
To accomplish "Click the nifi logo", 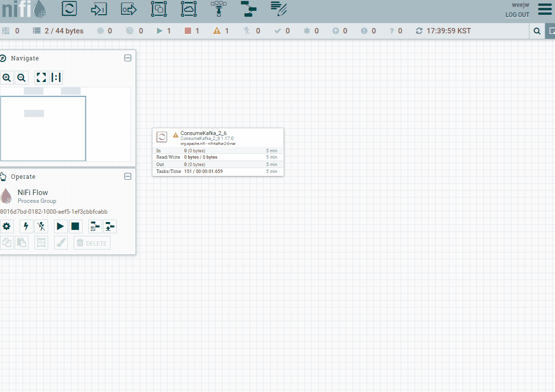I will click(24, 9).
